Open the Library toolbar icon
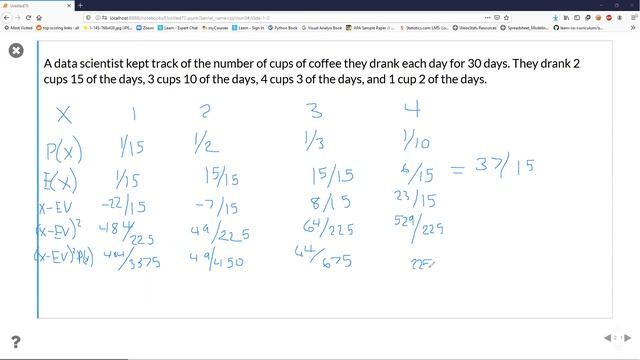This screenshot has width=640, height=360. point(566,18)
